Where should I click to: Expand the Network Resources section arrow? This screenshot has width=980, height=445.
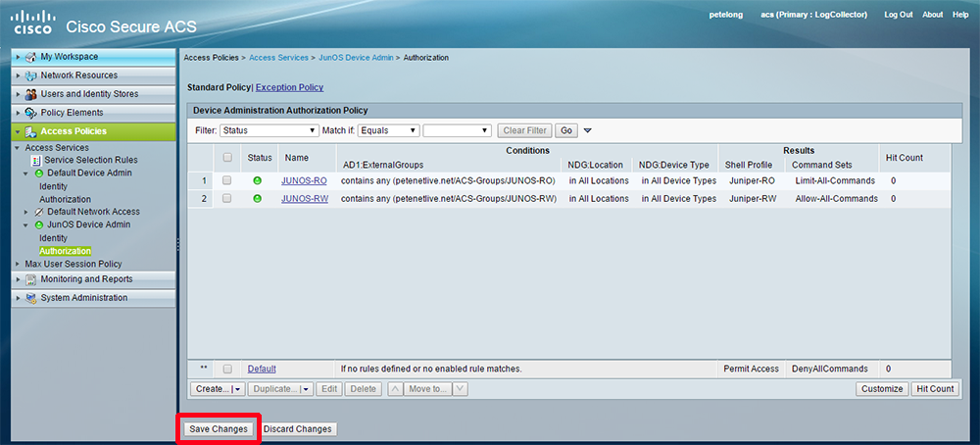click(19, 75)
